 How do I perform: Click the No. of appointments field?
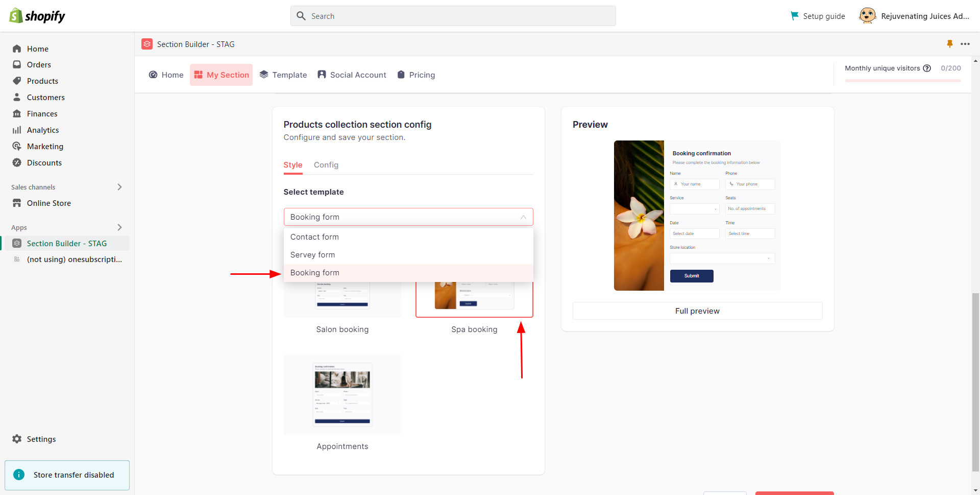click(750, 209)
